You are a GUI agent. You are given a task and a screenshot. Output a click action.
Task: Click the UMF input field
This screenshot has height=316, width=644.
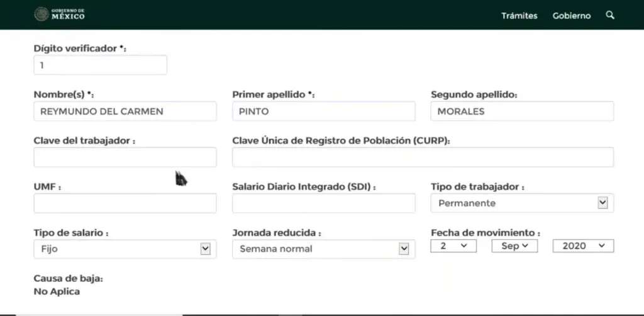[x=125, y=203]
